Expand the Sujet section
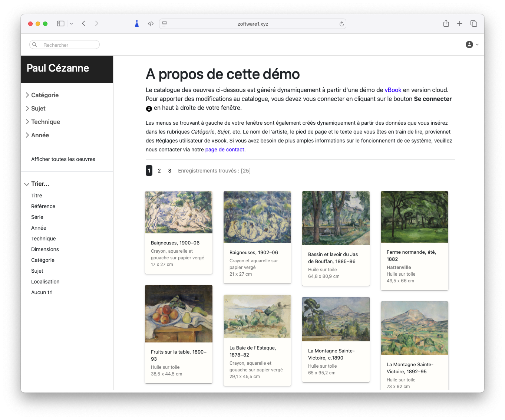The height and width of the screenshot is (420, 505). [37, 108]
